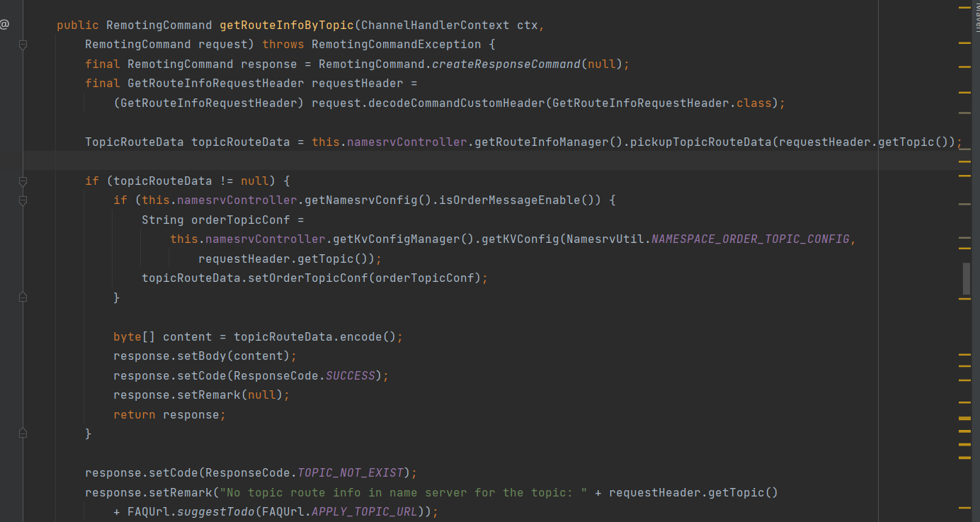This screenshot has height=522, width=980.
Task: Click the NAMESPACE_ORDER_TOPIC_CONFIG constant
Action: coord(750,239)
